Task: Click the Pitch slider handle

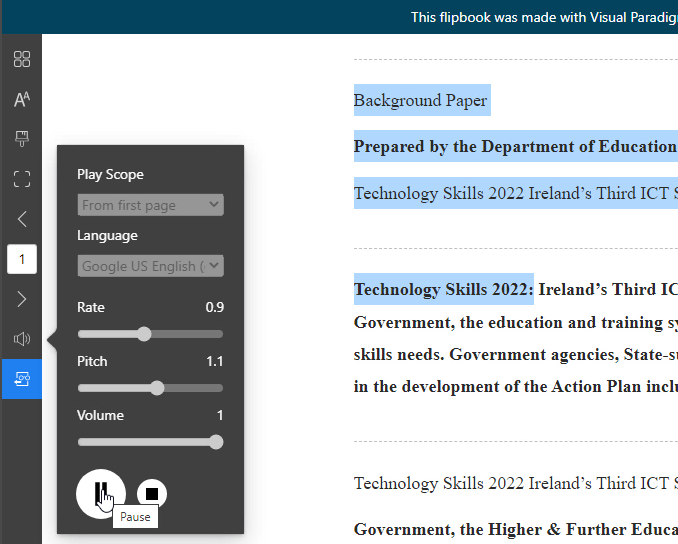Action: coord(157,388)
